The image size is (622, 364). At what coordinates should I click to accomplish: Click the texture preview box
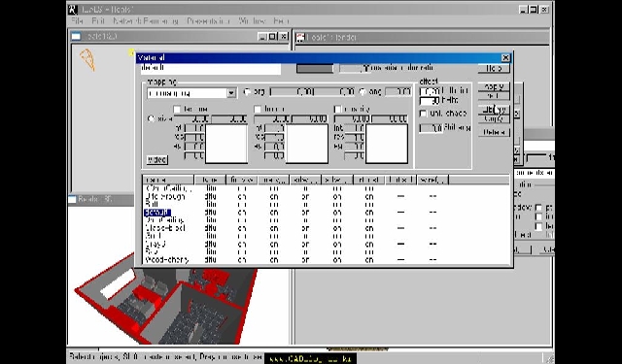226,144
